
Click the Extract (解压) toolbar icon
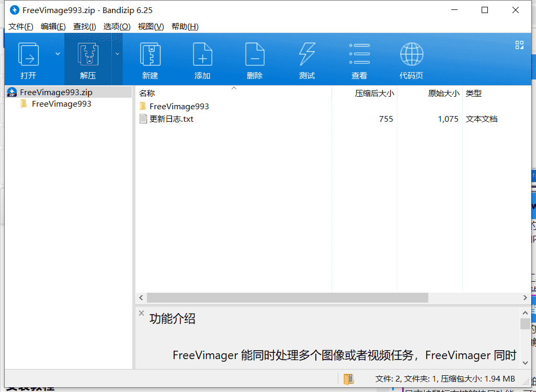pyautogui.click(x=88, y=55)
